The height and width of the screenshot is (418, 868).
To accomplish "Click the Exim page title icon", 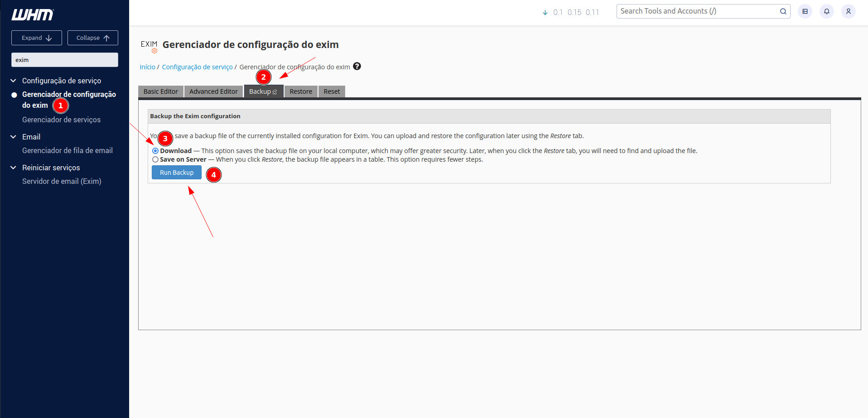I will (x=149, y=46).
